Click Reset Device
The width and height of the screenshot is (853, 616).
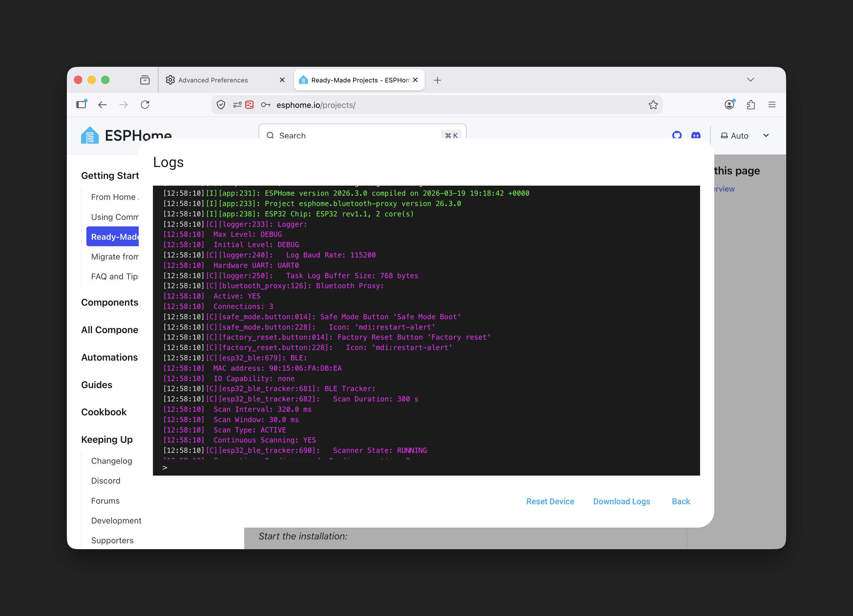550,501
